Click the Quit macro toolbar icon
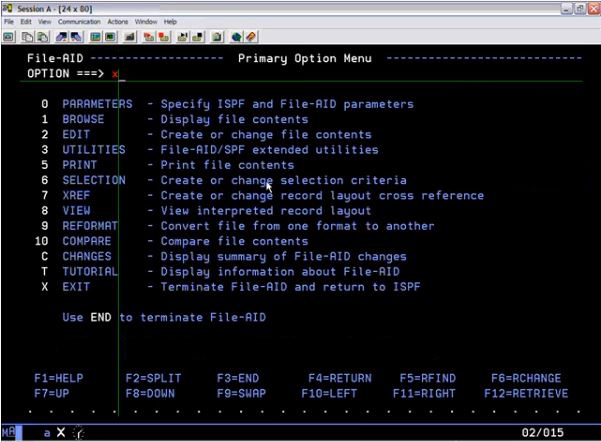The width and height of the screenshot is (601, 442). pyautogui.click(x=198, y=37)
